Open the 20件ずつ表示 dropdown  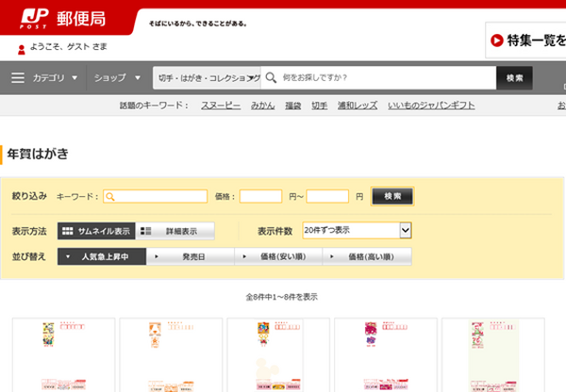tap(357, 230)
